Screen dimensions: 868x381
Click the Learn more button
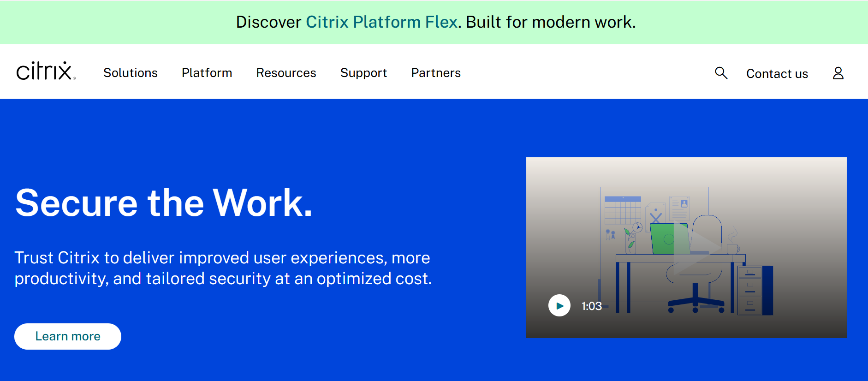click(68, 336)
